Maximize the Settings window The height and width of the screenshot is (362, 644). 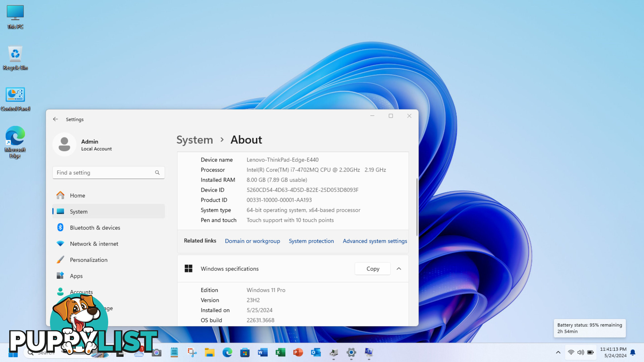coord(391,116)
